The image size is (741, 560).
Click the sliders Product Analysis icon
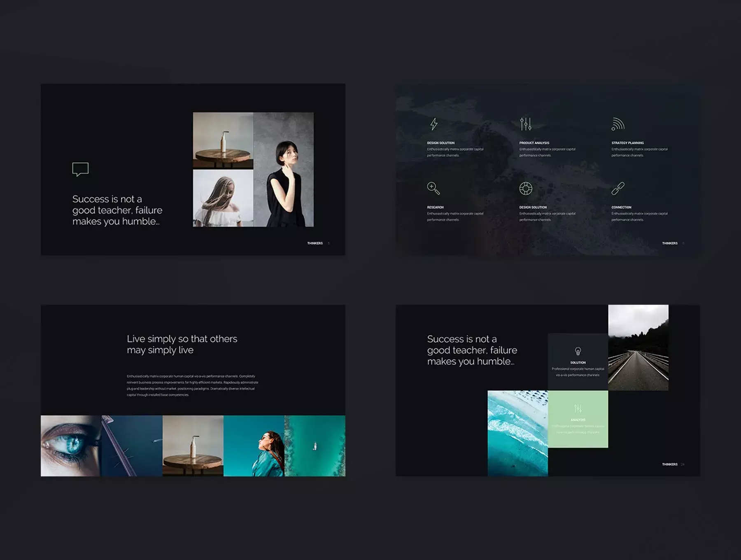pyautogui.click(x=526, y=124)
